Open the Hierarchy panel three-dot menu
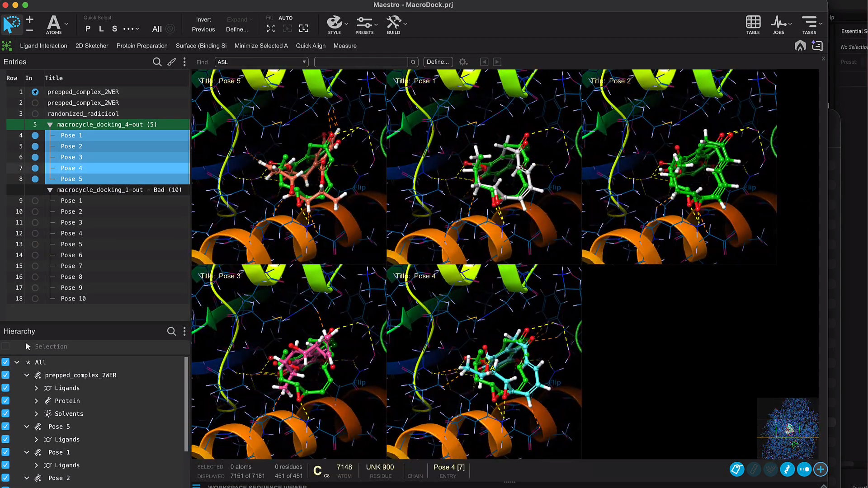This screenshot has height=488, width=868. tap(184, 331)
